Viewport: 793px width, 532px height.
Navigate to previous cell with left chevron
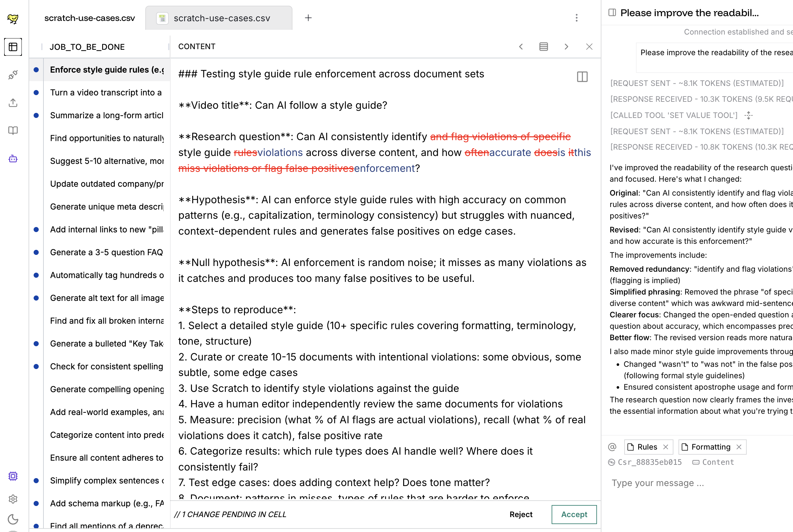521,47
